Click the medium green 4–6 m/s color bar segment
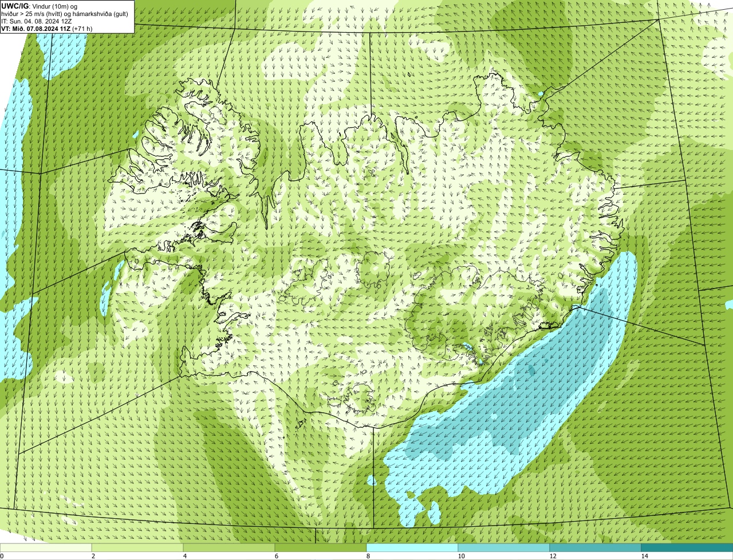733x560 pixels. (229, 547)
